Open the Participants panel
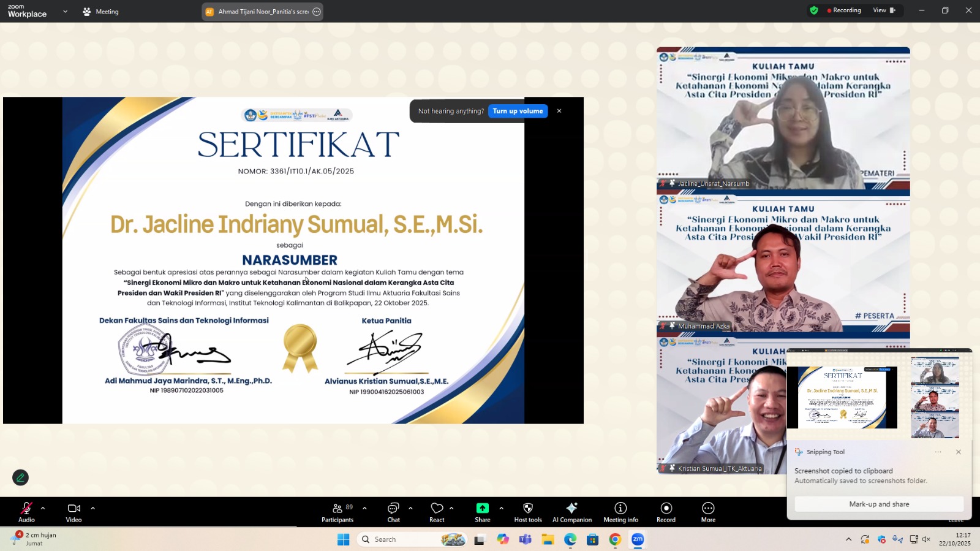980x551 pixels. point(338,512)
